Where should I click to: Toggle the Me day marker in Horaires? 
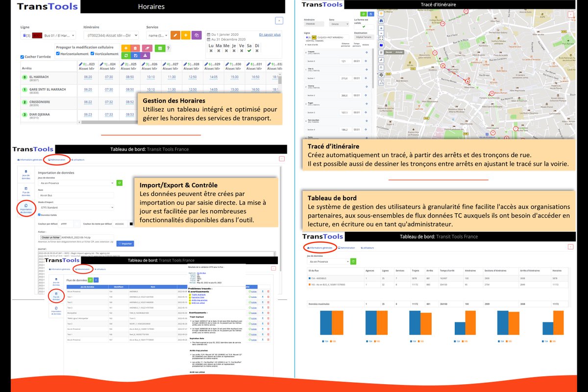coord(226,50)
